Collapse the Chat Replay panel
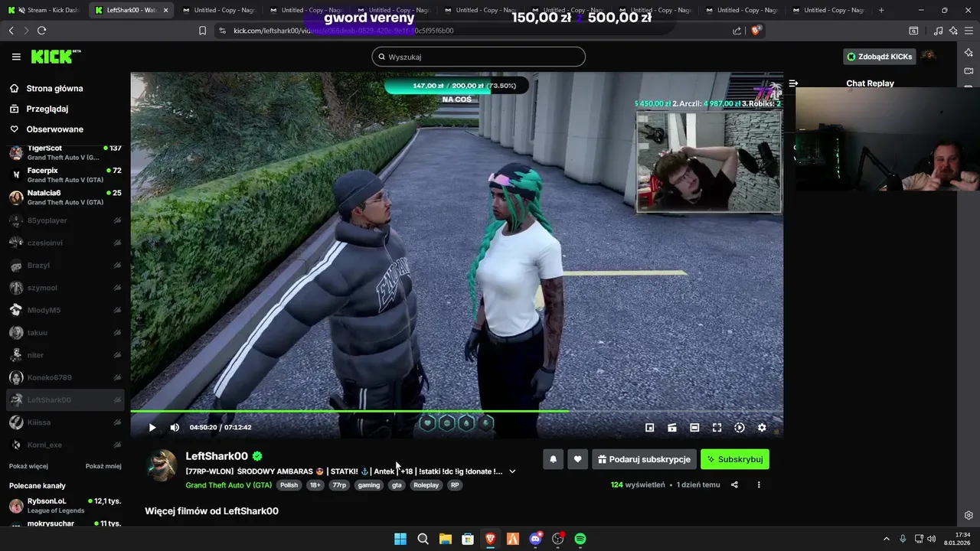The image size is (980, 551). coord(794,83)
